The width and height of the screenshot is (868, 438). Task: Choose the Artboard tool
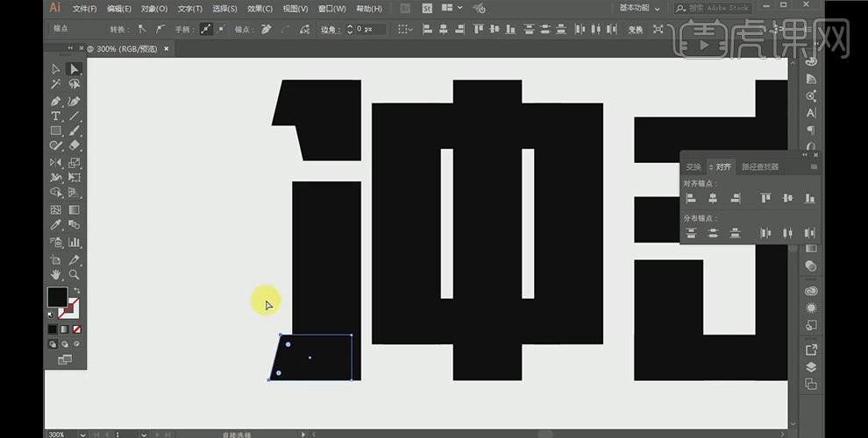[56, 259]
